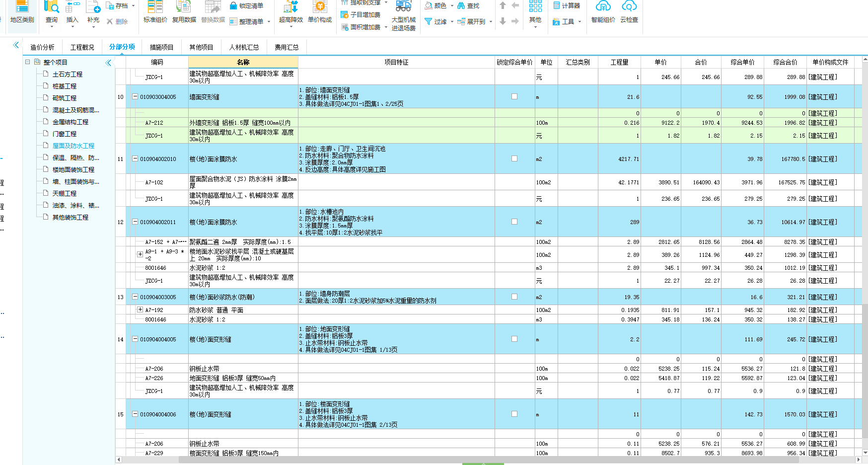Select 屋面及防水工程 in project tree
Screen dimensions: 868x465
coord(73,146)
